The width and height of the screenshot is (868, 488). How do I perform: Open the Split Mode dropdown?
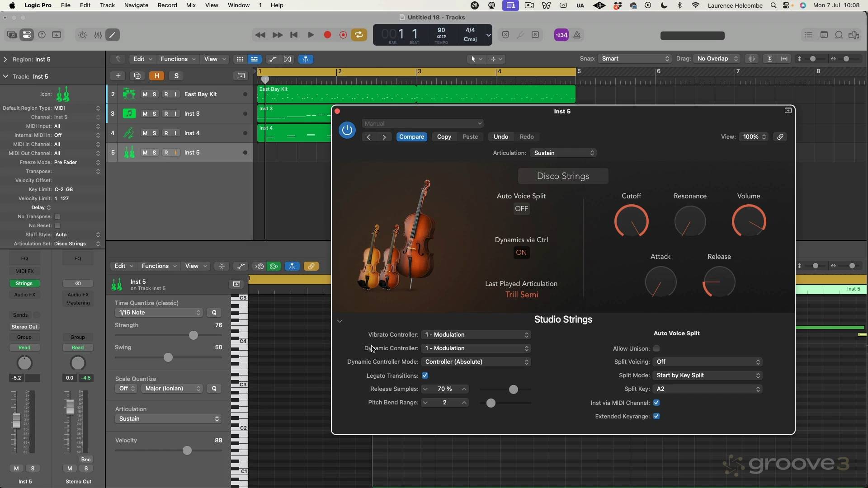pos(708,375)
